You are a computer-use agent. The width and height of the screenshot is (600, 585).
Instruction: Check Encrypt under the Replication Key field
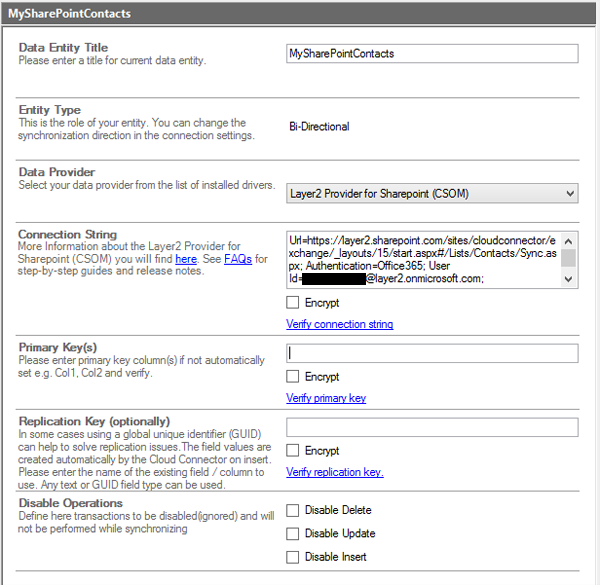point(293,451)
